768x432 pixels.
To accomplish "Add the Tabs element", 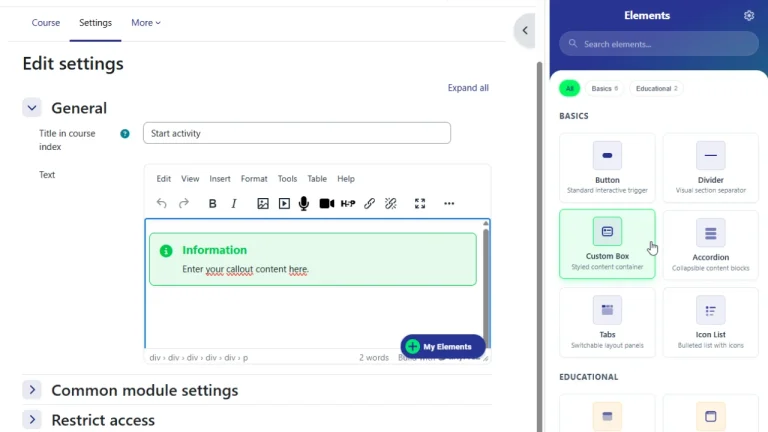I will (607, 322).
